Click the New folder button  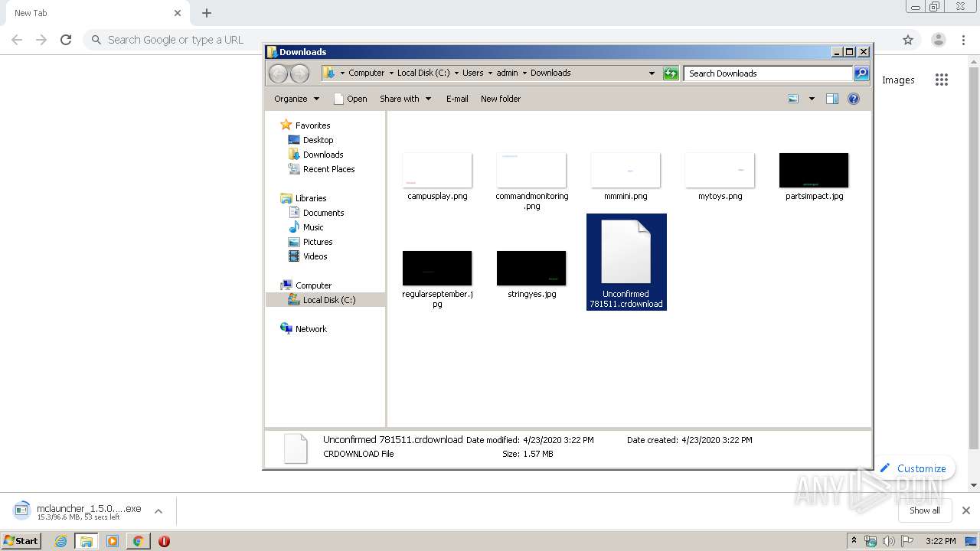tap(501, 99)
